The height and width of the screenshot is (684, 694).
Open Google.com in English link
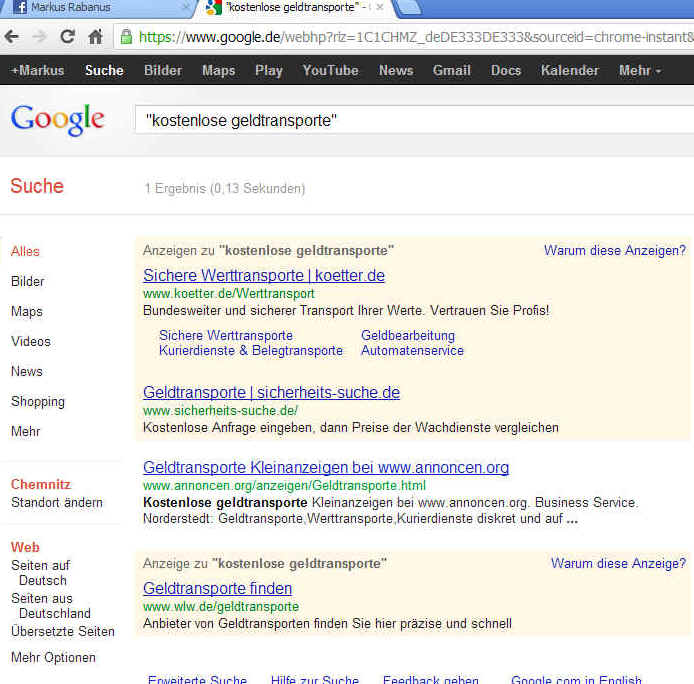coord(576,679)
